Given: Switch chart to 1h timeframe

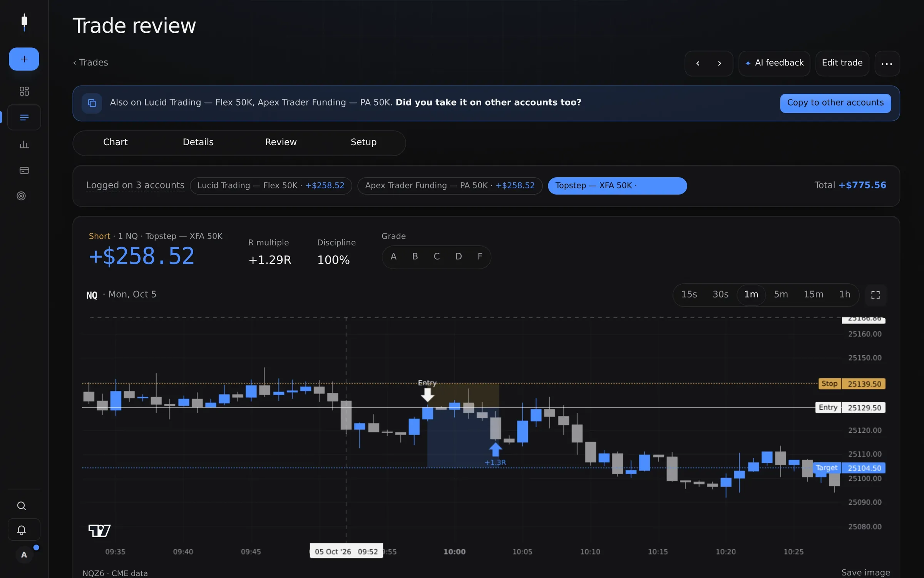Looking at the screenshot, I should (845, 295).
